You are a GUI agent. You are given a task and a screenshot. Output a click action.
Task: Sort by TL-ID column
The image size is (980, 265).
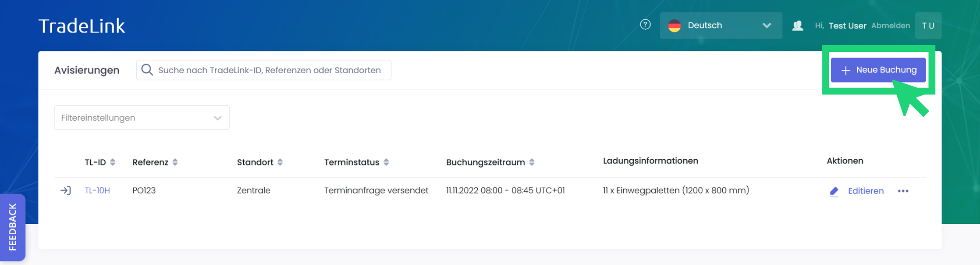point(113,162)
